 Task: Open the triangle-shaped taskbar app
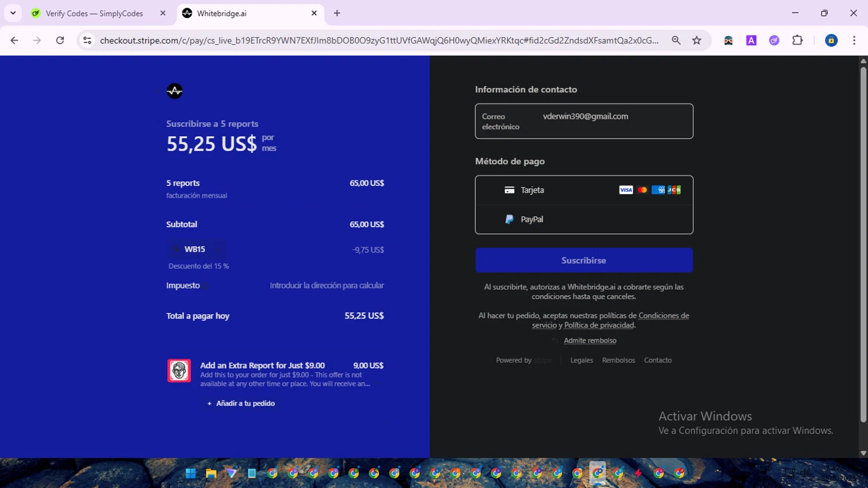point(231,474)
